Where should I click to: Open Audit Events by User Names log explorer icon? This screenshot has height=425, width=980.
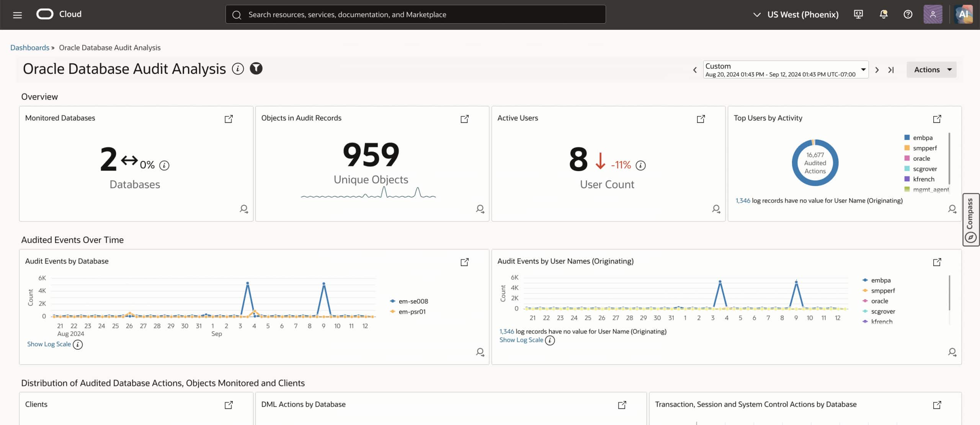(x=952, y=352)
